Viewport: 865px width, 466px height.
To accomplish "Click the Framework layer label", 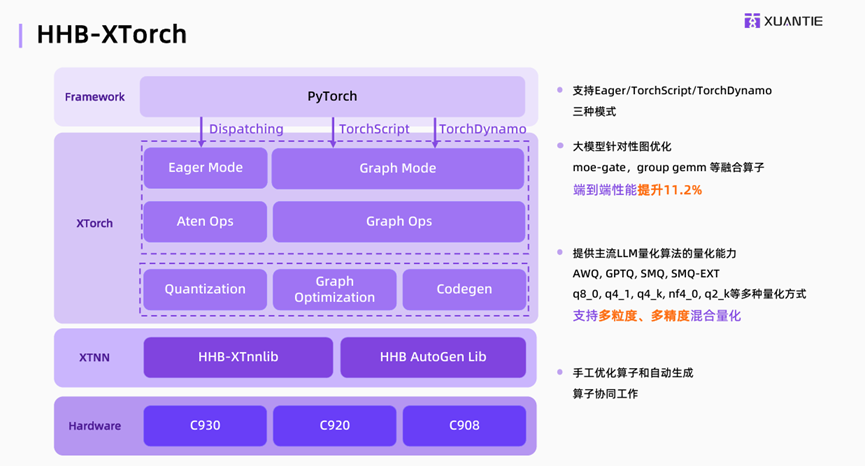I will click(95, 97).
